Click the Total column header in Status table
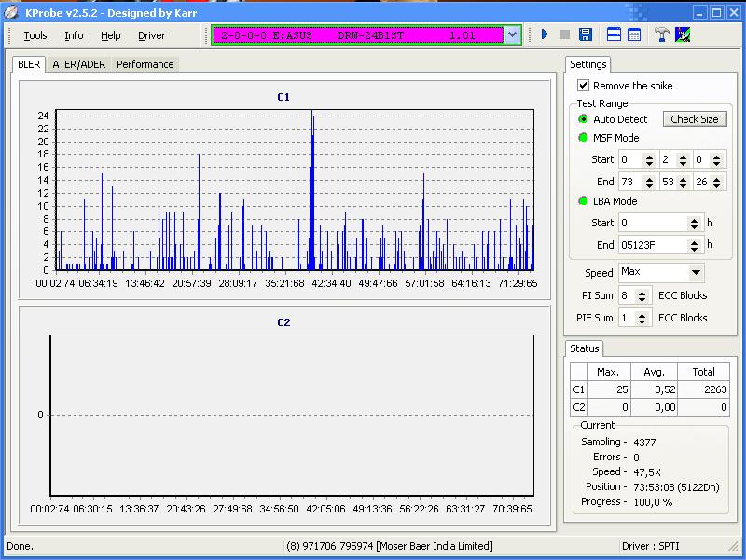 pos(704,372)
